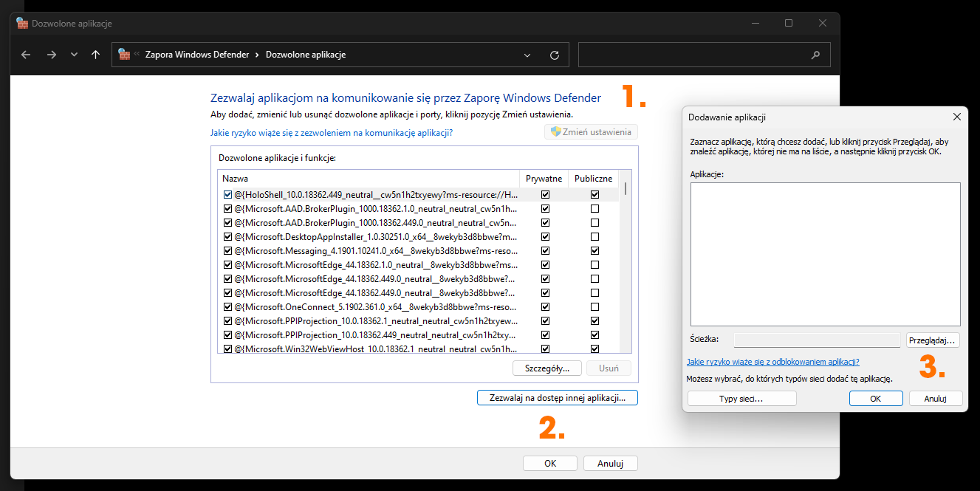
Task: Expand the breadcrumb overflow double chevron
Action: [137, 55]
